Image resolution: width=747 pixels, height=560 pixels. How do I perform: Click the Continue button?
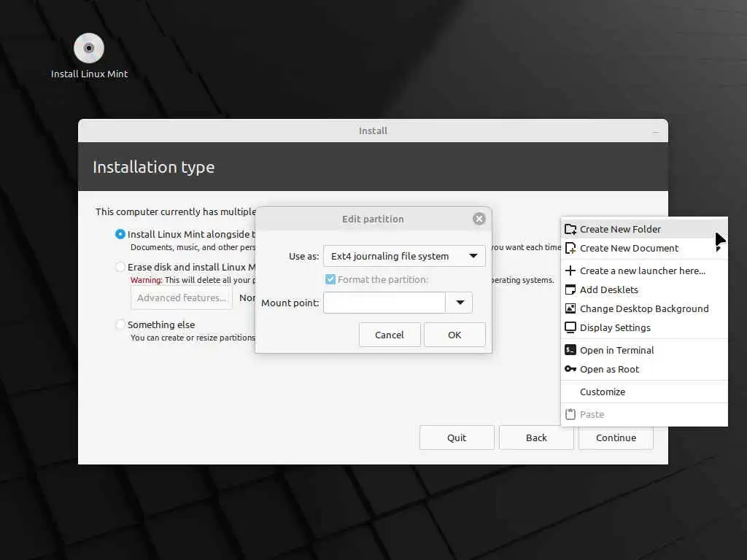point(616,437)
